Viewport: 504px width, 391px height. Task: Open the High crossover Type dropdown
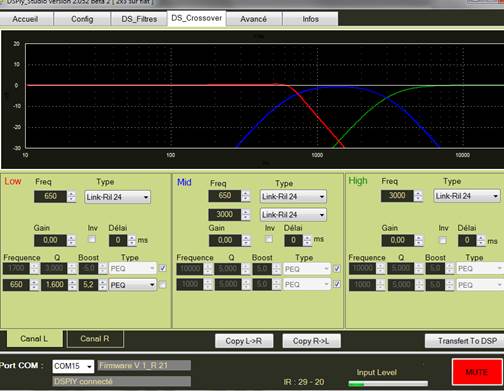click(x=467, y=196)
